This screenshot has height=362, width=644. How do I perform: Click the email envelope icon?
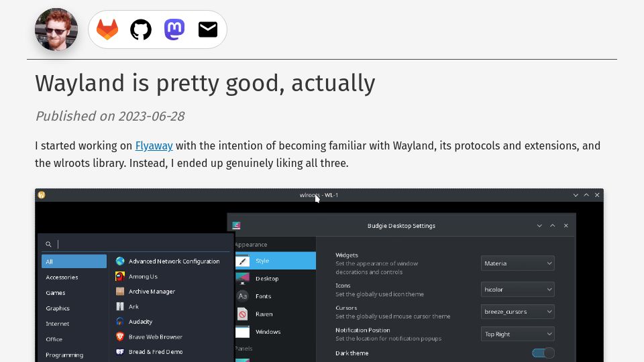[x=208, y=29]
